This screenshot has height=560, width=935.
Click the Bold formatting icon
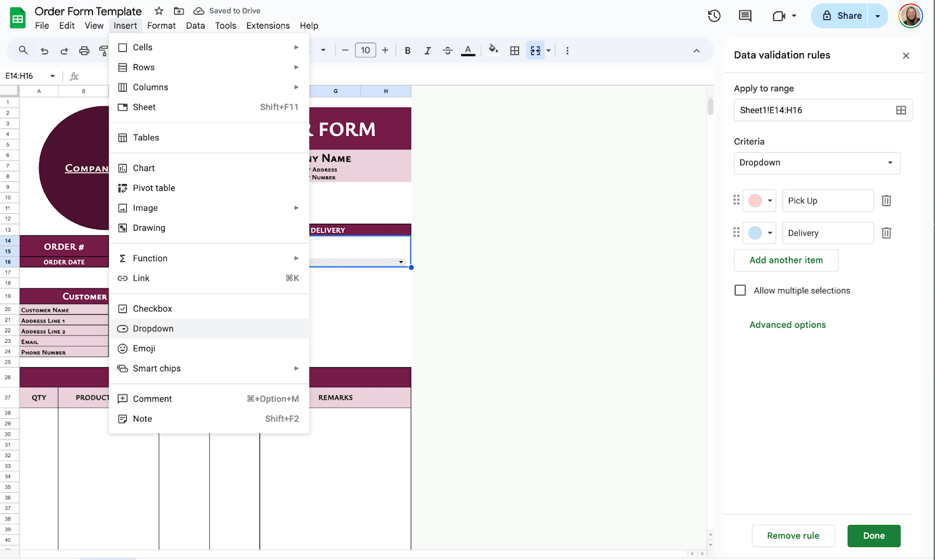click(407, 51)
